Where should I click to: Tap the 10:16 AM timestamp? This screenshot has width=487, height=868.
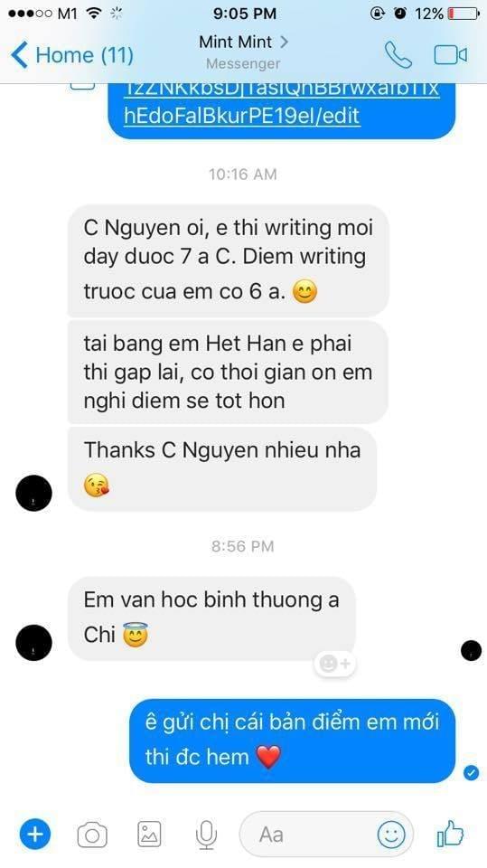pyautogui.click(x=242, y=175)
